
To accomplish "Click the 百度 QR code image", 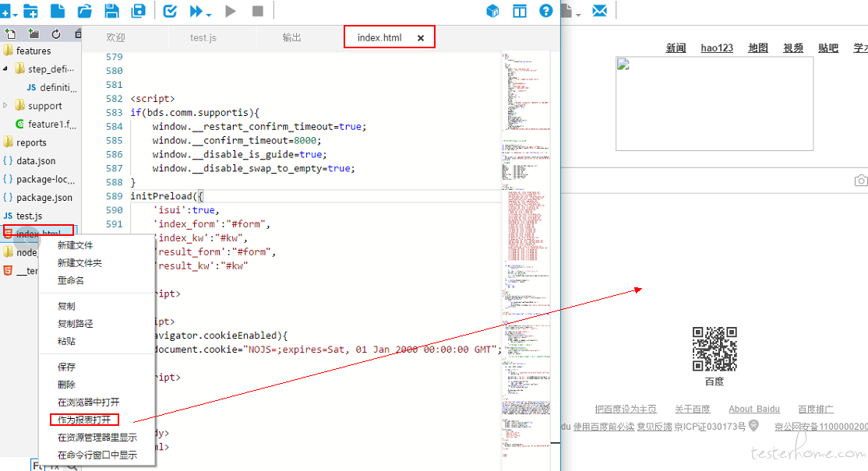I will click(x=715, y=349).
